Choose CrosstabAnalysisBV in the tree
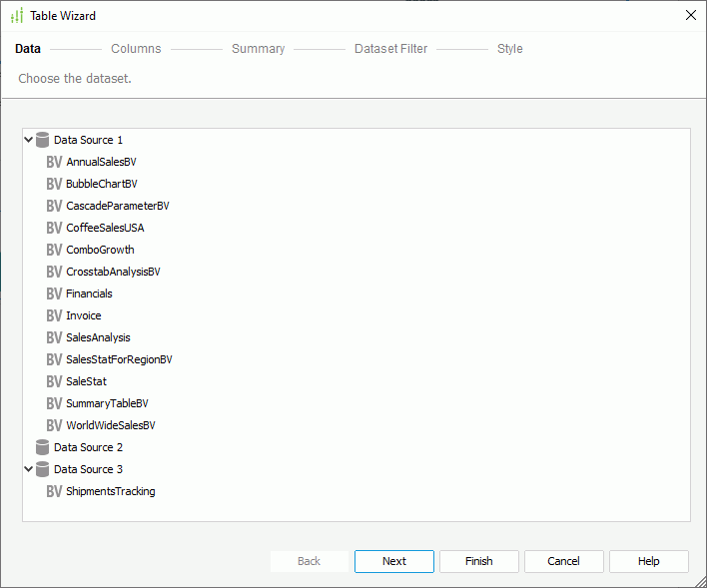The image size is (707, 588). pyautogui.click(x=113, y=272)
